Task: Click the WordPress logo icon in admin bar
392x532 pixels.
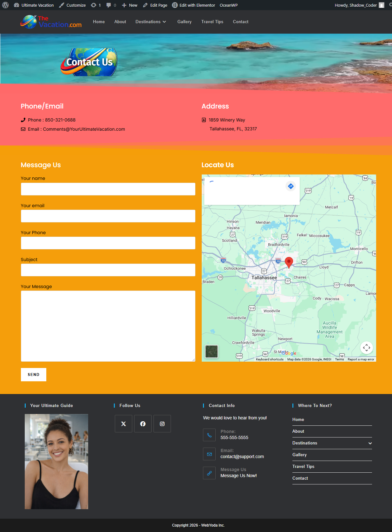Action: [x=5, y=5]
